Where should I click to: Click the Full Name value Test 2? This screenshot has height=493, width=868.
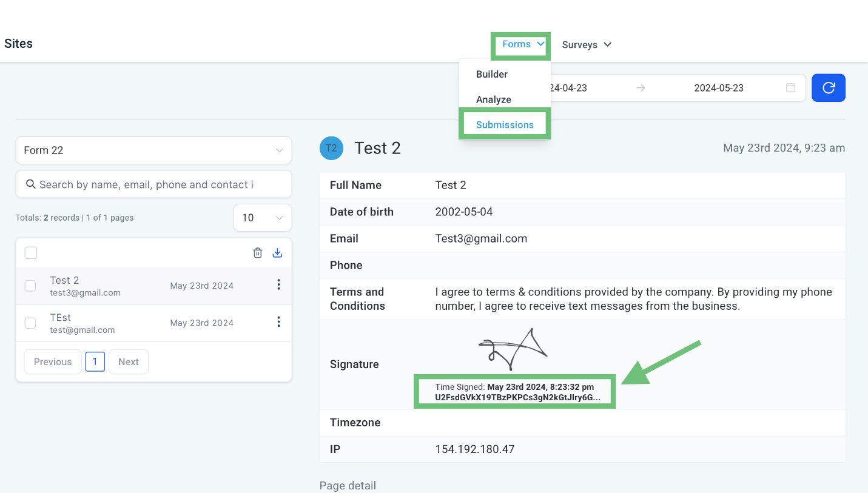[451, 185]
